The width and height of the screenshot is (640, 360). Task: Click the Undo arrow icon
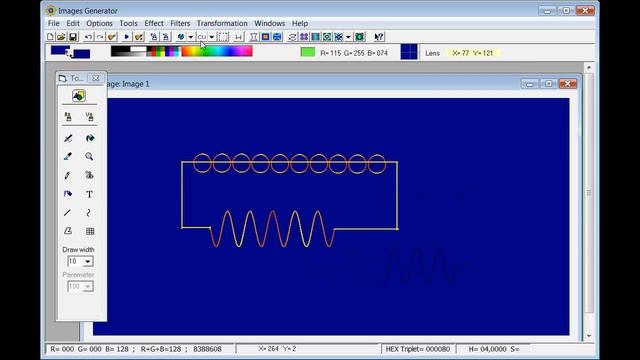point(88,37)
